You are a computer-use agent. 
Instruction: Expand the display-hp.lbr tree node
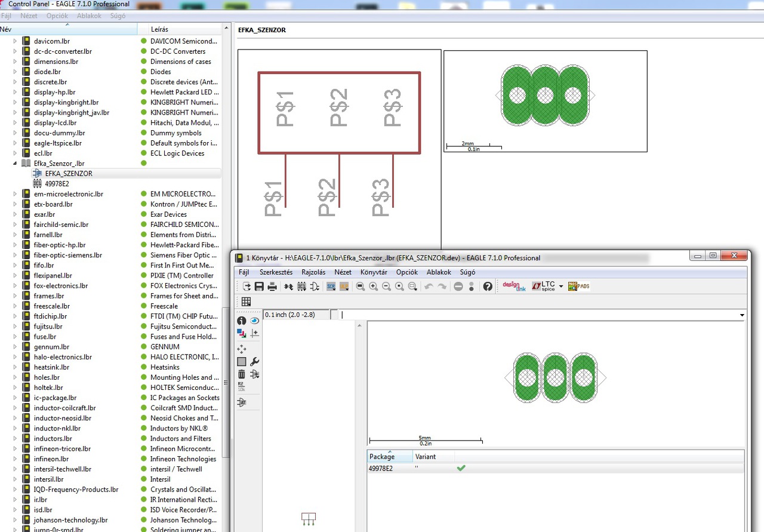pos(15,93)
